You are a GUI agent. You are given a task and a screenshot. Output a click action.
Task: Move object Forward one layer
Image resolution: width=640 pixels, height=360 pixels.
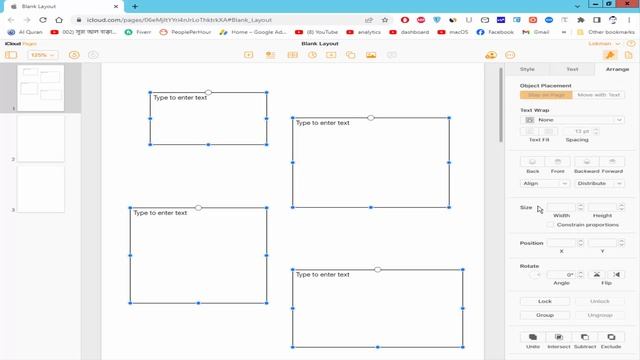coord(612,162)
